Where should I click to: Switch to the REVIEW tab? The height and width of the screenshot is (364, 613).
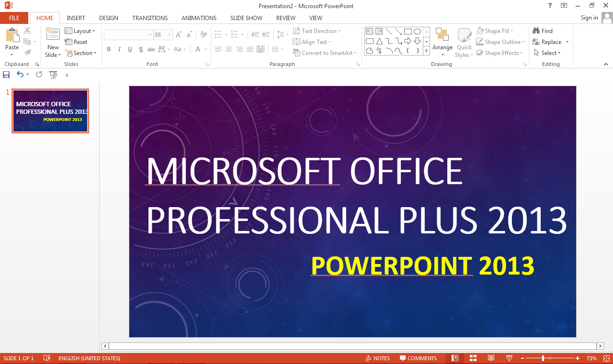point(286,18)
